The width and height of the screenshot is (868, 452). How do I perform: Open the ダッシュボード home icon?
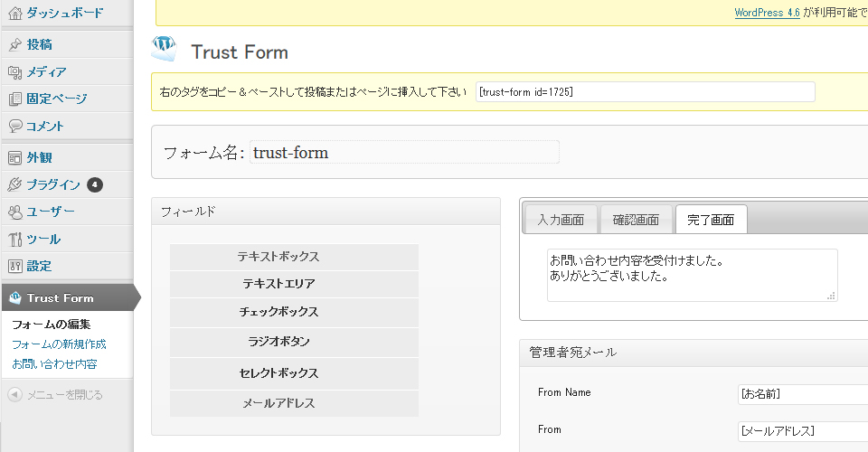pyautogui.click(x=15, y=14)
